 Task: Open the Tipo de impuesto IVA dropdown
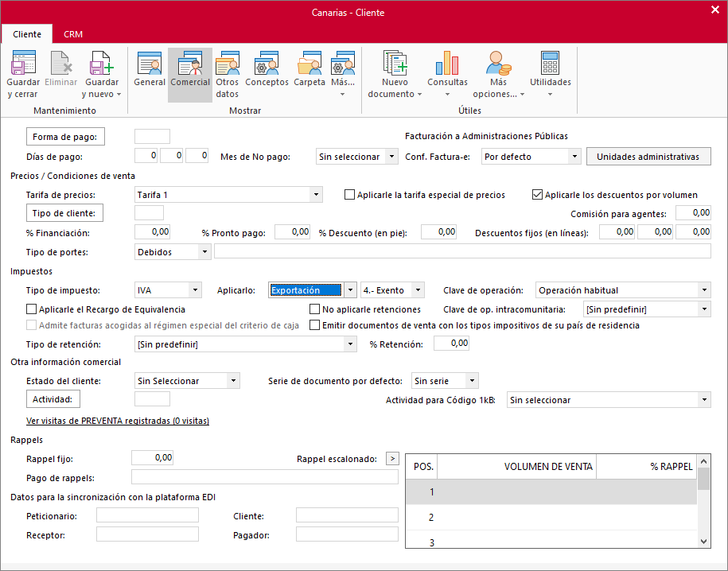click(x=196, y=290)
